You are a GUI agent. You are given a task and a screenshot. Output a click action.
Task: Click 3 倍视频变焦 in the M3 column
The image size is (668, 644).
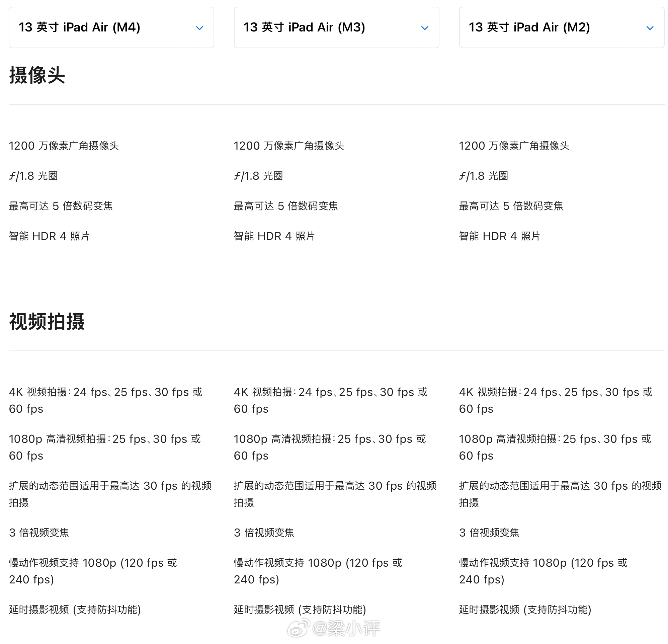point(264,532)
